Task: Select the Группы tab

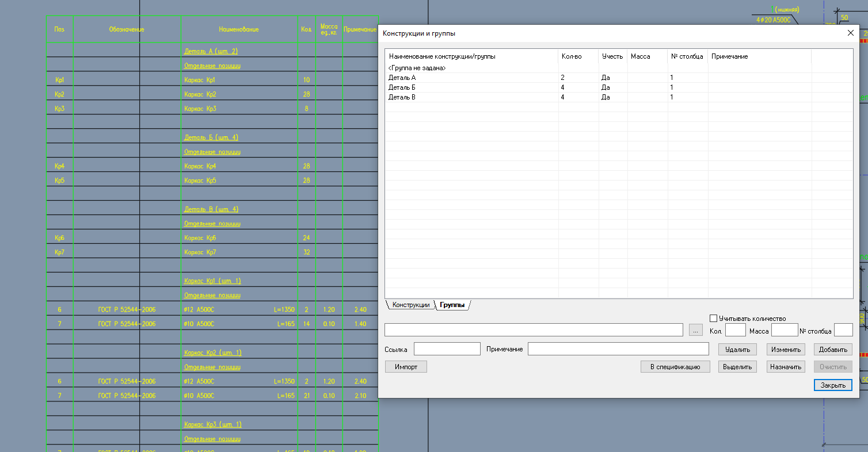Action: tap(452, 305)
